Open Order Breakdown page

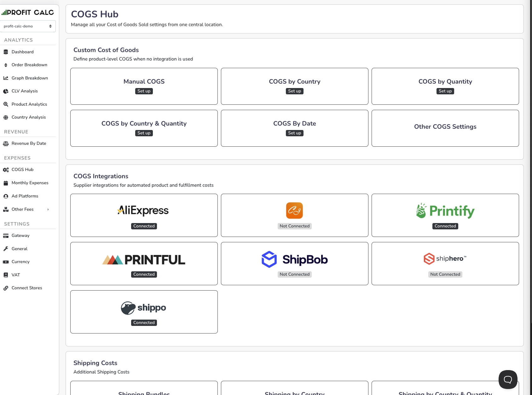click(29, 65)
